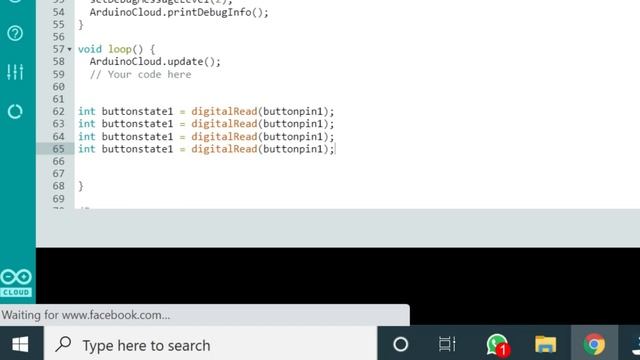Click empty line 66 number
The width and height of the screenshot is (640, 360).
(58, 161)
